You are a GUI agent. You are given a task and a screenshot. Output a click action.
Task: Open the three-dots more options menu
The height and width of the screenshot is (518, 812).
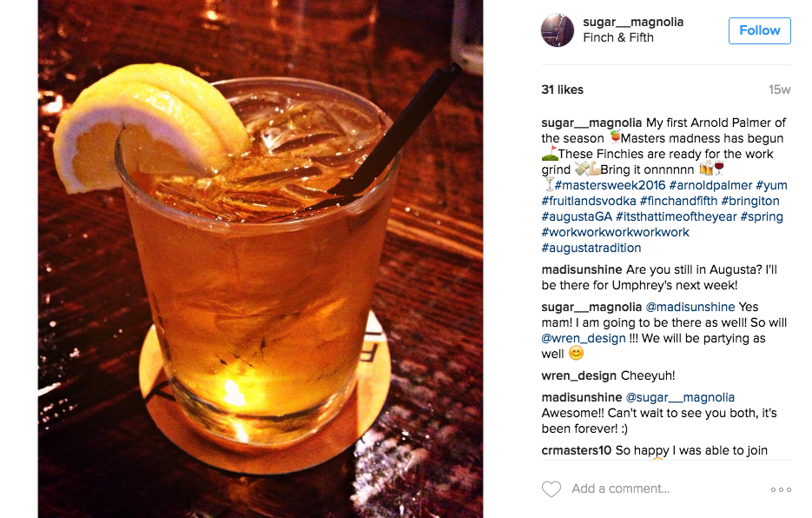(x=781, y=489)
